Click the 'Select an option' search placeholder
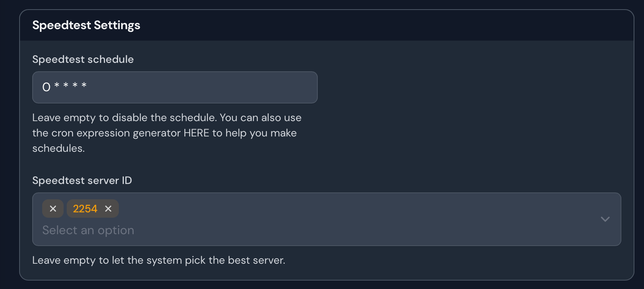The image size is (644, 289). (88, 230)
